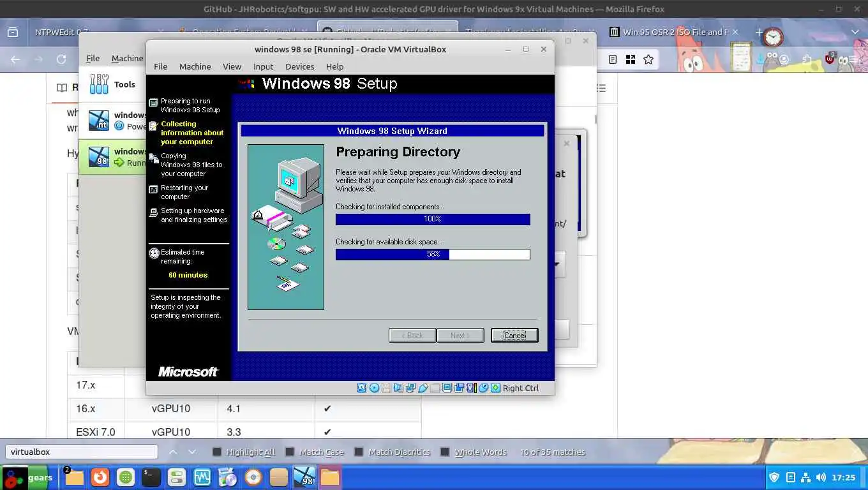The image size is (868, 490).
Task: Open File menu in VirtualBox Manager window
Action: 93,58
